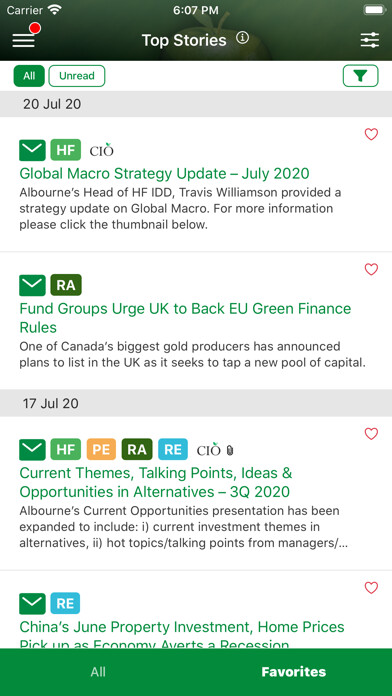Open Global Macro Strategy Update – July 2020 headline
The width and height of the screenshot is (392, 696).
164,173
